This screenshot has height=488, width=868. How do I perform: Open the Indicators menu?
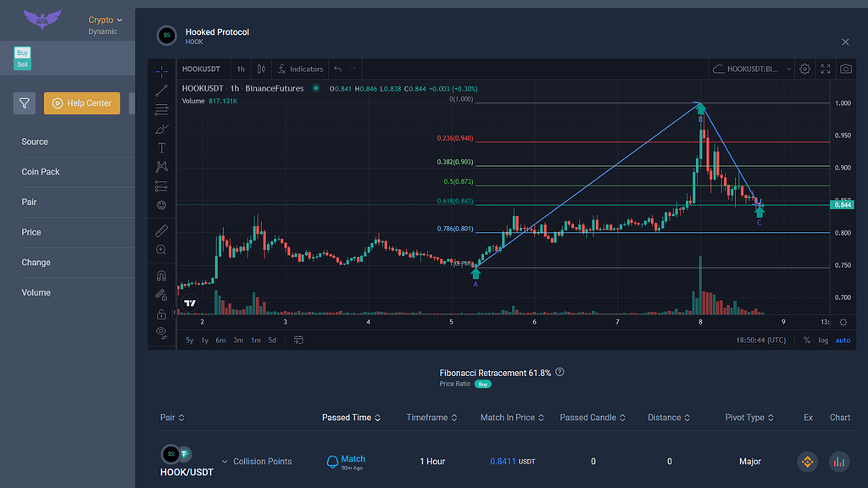click(299, 69)
